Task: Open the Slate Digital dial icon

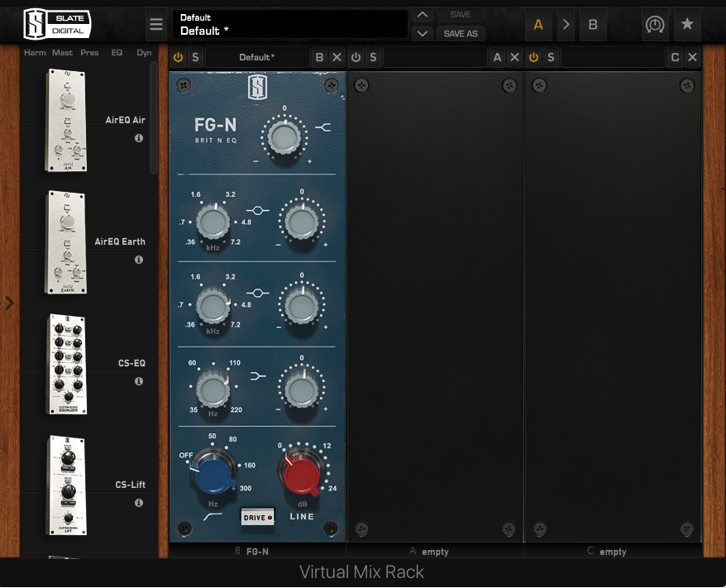Action: click(x=655, y=24)
